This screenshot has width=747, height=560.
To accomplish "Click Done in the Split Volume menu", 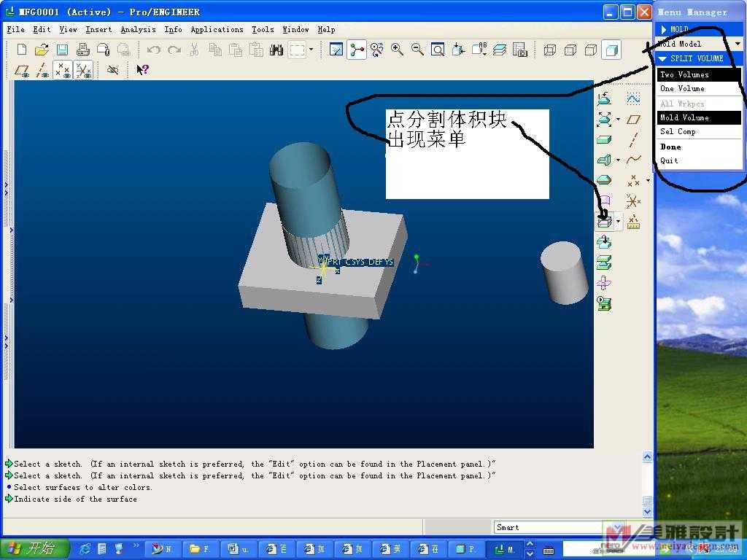I will pyautogui.click(x=699, y=147).
